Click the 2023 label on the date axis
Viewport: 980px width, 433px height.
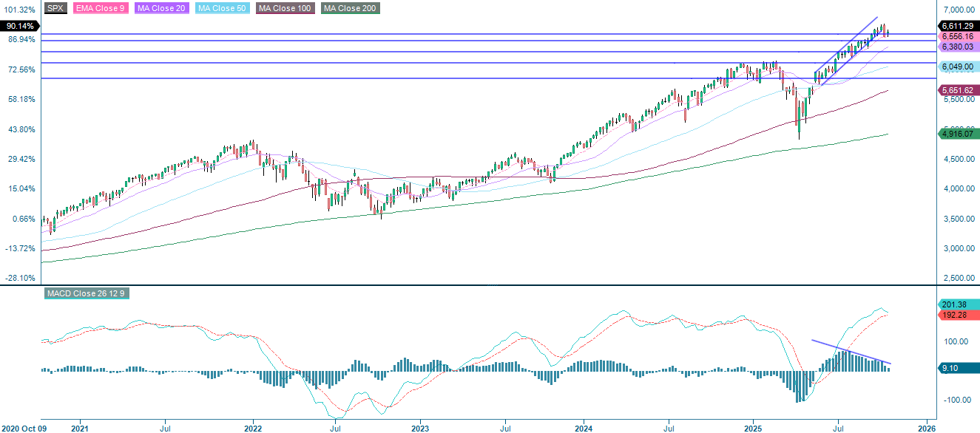coord(419,427)
